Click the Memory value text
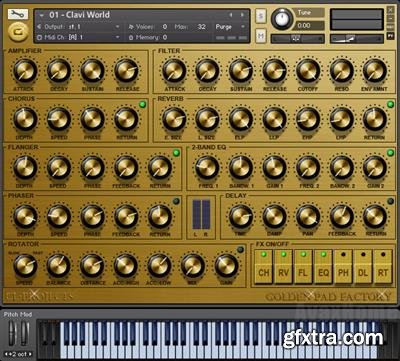The height and width of the screenshot is (361, 400). click(x=165, y=37)
